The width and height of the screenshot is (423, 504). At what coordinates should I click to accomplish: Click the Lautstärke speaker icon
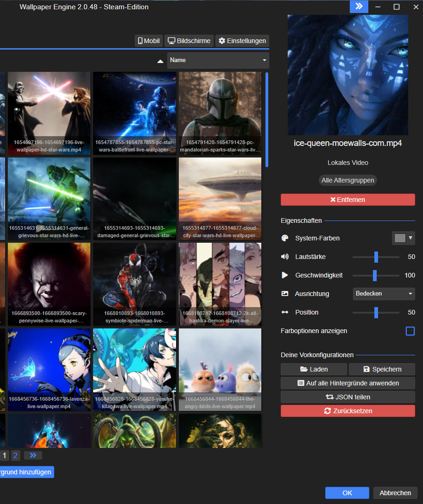(285, 257)
